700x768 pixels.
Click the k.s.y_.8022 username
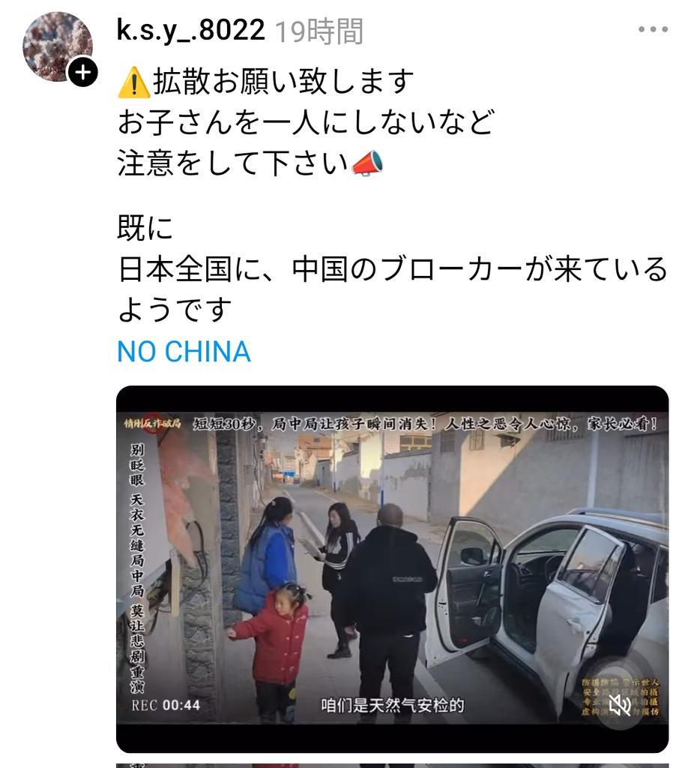pos(191,30)
